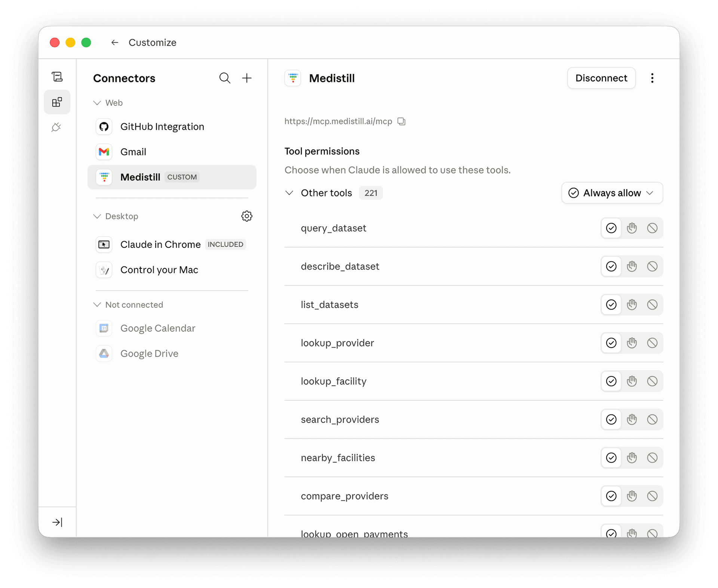Allow nearby_facilities with checkmark option
The width and height of the screenshot is (718, 588).
611,458
